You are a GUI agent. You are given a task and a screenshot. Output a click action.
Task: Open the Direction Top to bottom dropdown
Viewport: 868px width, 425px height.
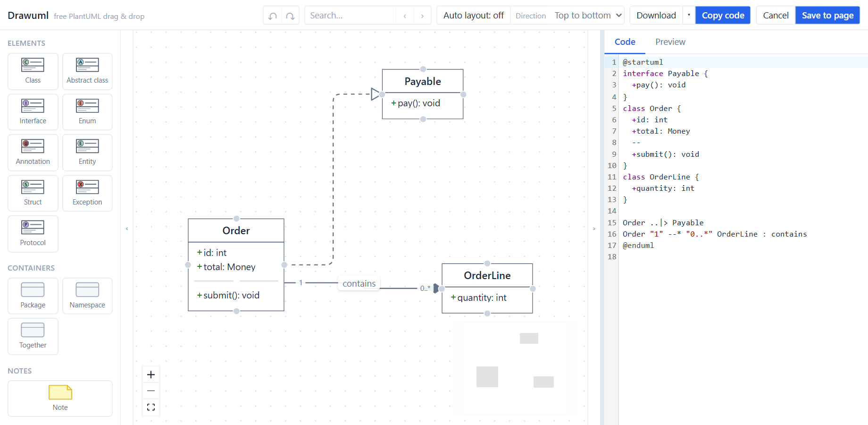click(x=588, y=16)
